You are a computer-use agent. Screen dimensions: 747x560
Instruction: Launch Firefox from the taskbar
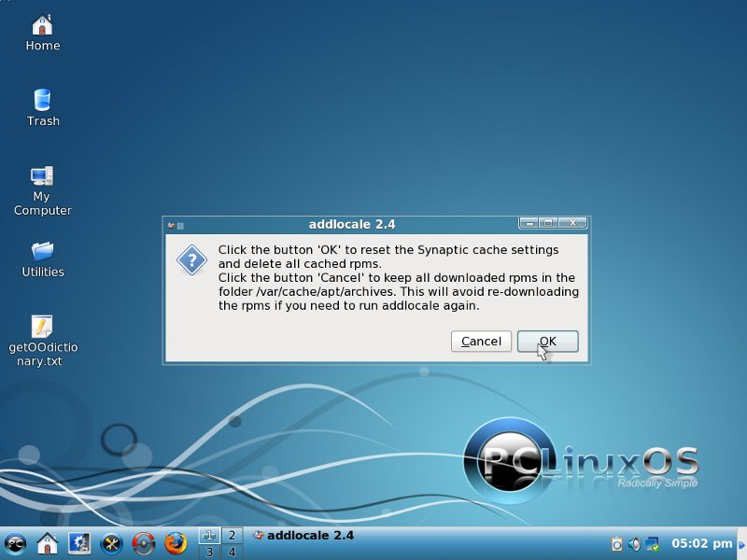(175, 543)
